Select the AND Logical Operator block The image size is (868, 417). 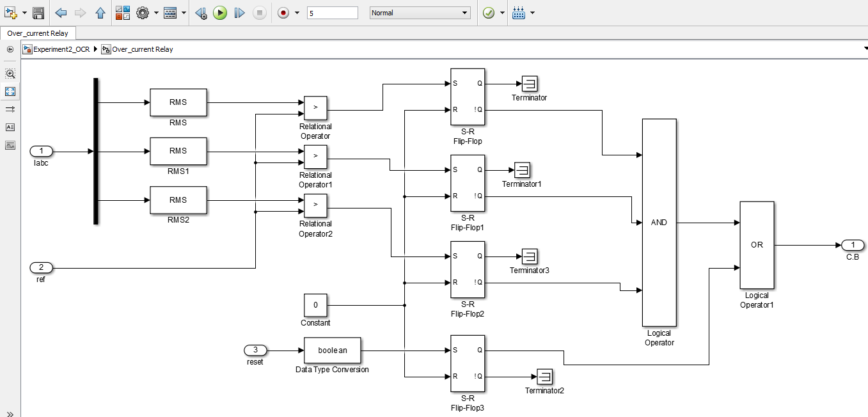click(x=659, y=223)
